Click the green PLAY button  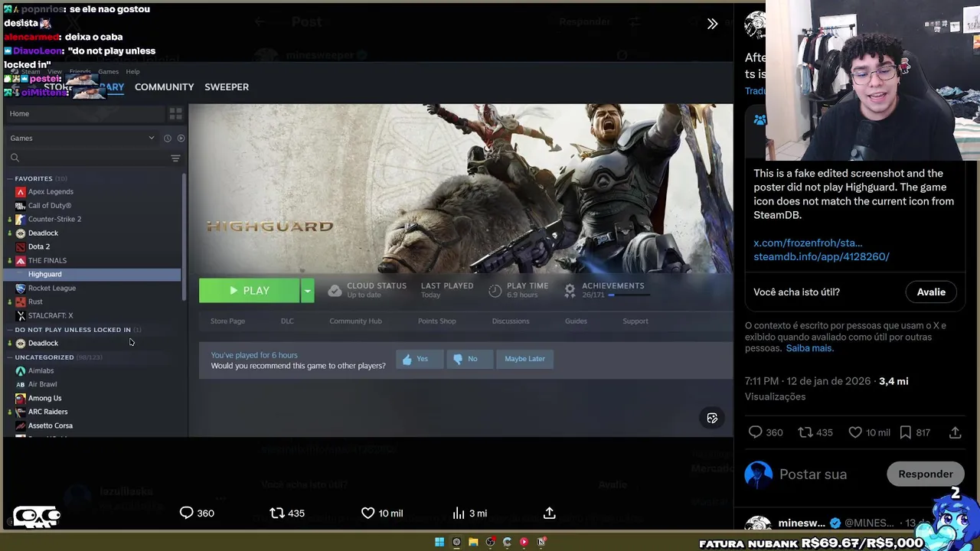(249, 291)
